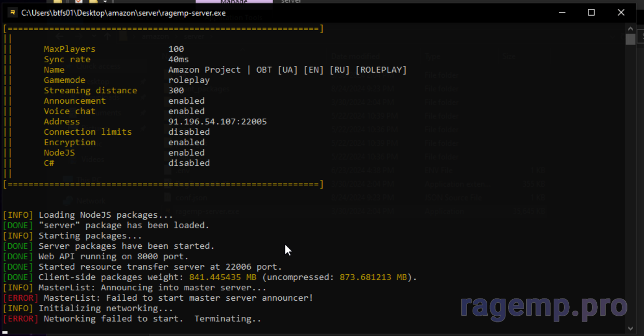
Task: Click the Amazon Project server name text
Action: (x=287, y=70)
